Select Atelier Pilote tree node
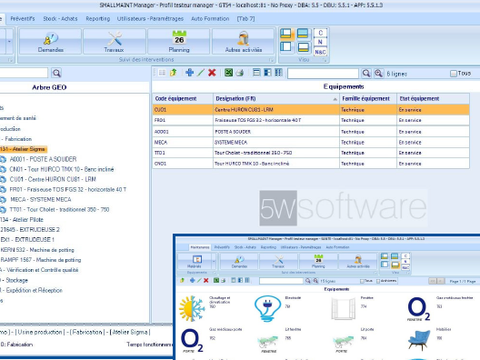The height and width of the screenshot is (360, 480). [x=22, y=219]
